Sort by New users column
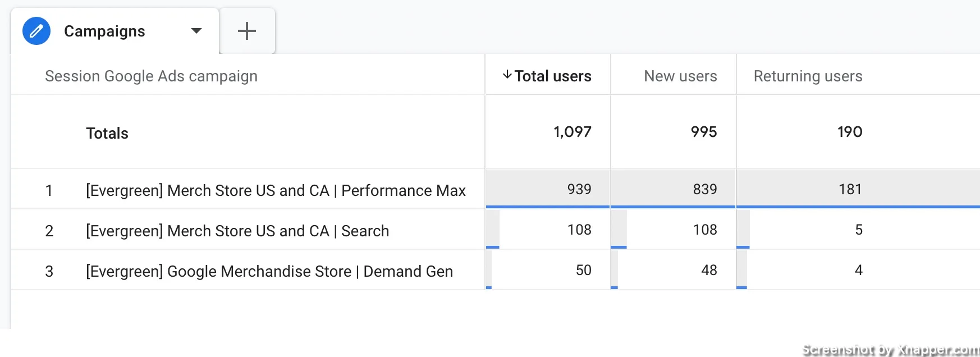980x357 pixels. (x=680, y=76)
